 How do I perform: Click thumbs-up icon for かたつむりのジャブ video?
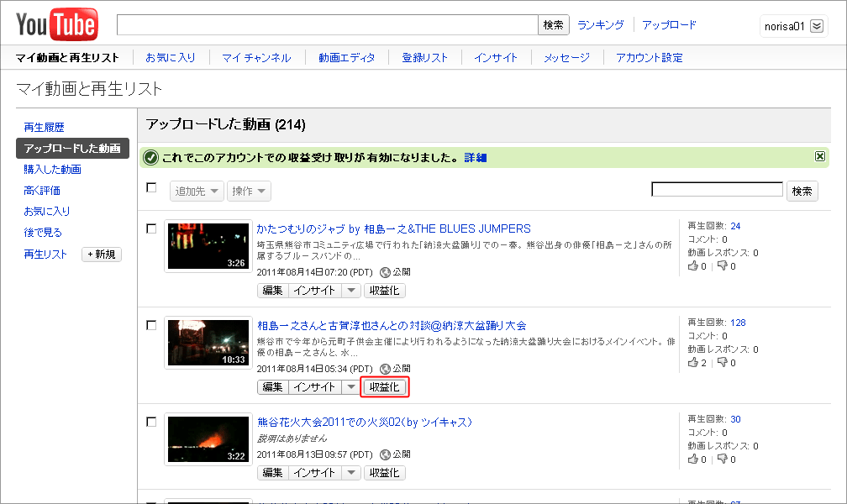(693, 265)
